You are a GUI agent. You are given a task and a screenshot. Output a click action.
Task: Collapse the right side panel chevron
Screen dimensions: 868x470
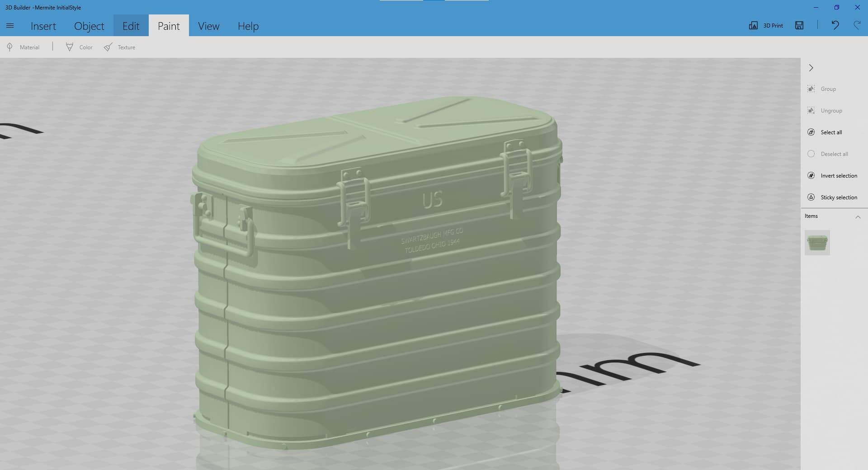811,68
